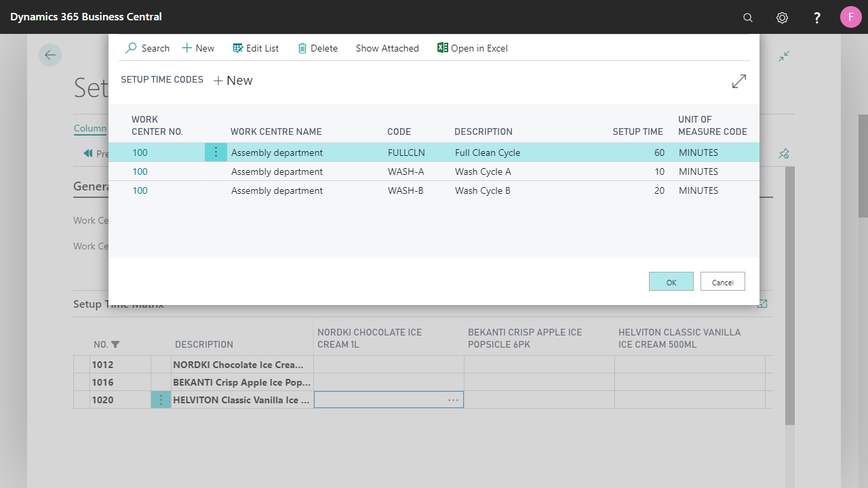Image resolution: width=868 pixels, height=488 pixels.
Task: Click Show Attached menu item
Action: pos(387,48)
